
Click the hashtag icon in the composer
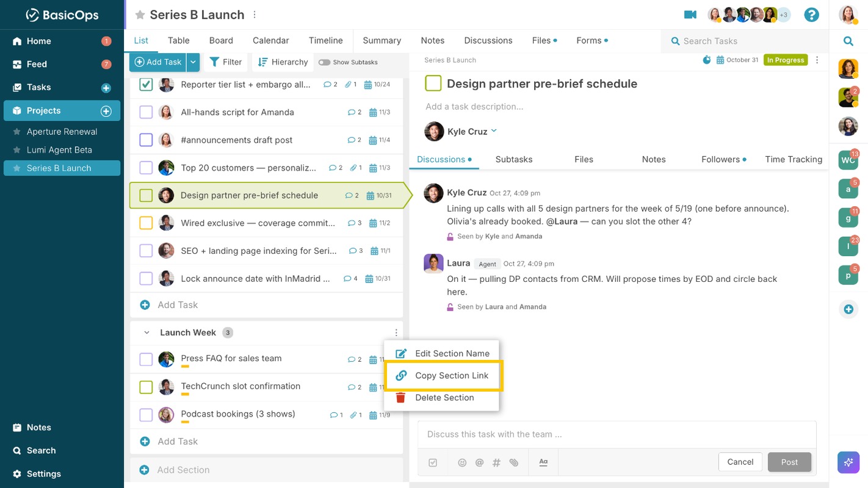pyautogui.click(x=496, y=462)
